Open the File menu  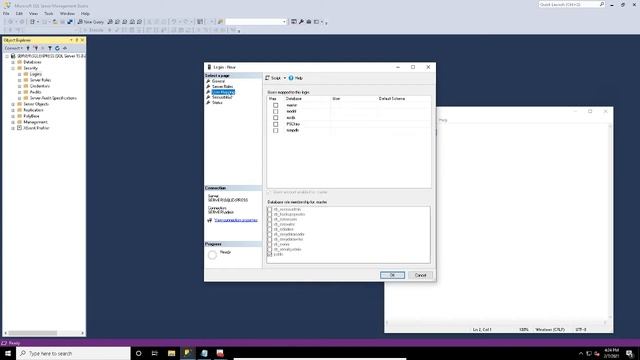point(6,13)
